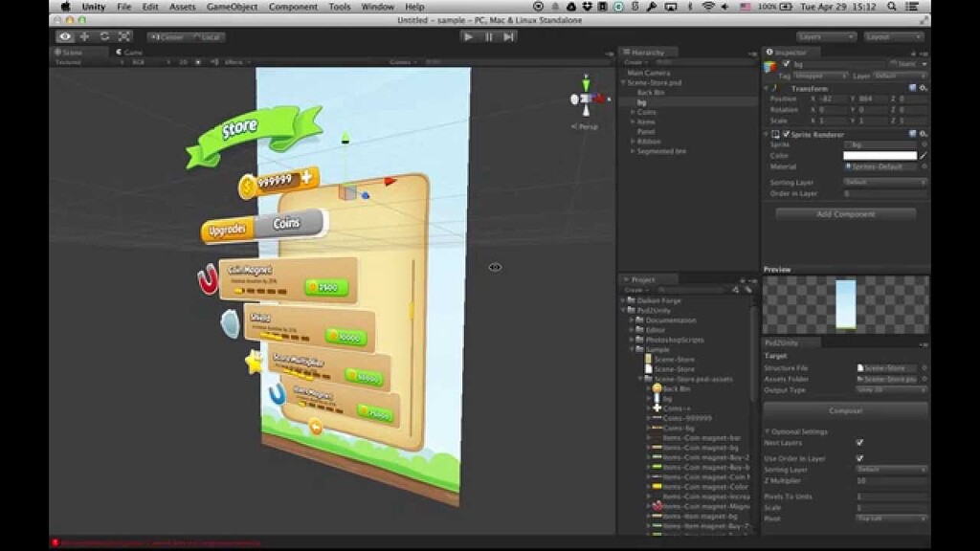Screen dimensions: 980x551
Task: Switch to the Game tab
Action: click(x=127, y=52)
